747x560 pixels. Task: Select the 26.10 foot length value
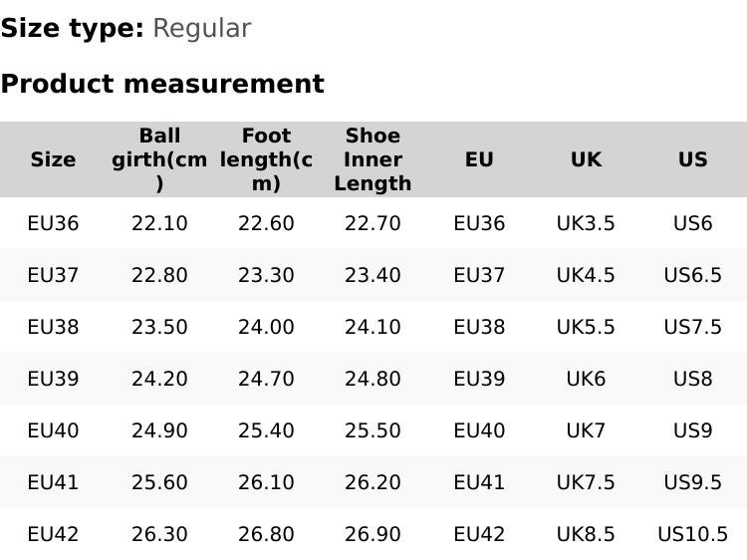pyautogui.click(x=266, y=482)
